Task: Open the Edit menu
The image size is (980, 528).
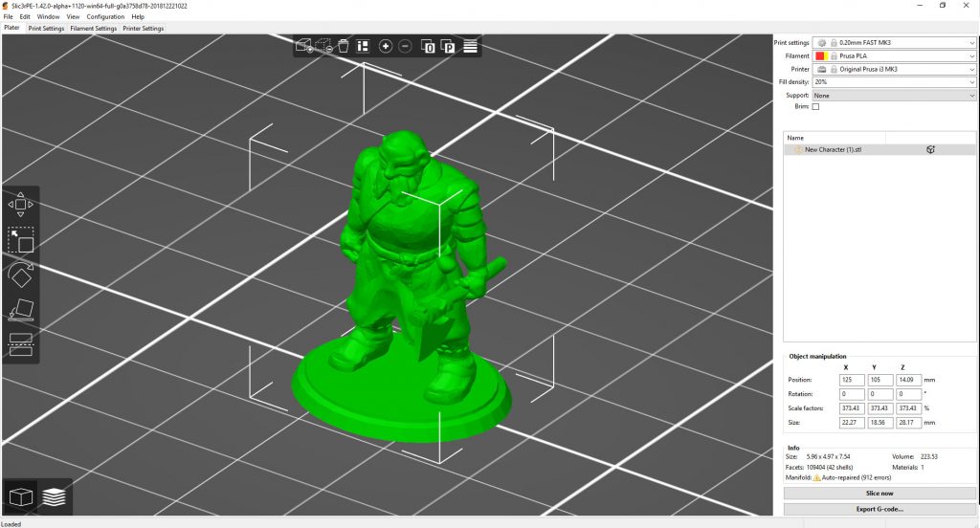Action: pos(25,17)
